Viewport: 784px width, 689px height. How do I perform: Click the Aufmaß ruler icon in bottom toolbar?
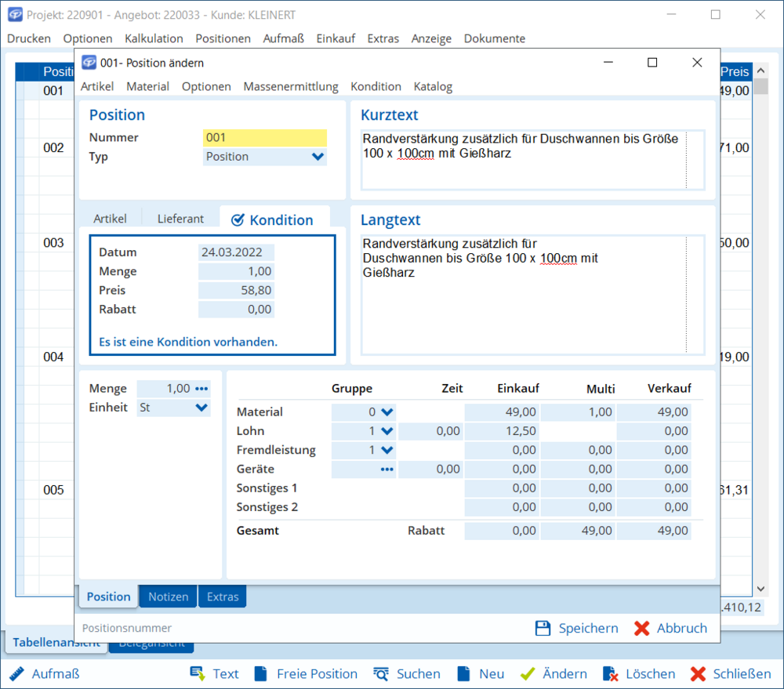[16, 673]
